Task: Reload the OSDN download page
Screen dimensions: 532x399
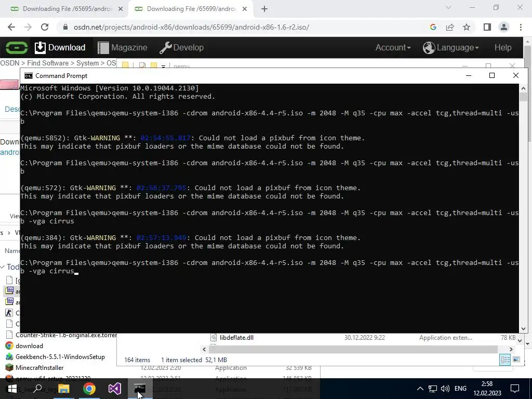Action: click(x=45, y=27)
